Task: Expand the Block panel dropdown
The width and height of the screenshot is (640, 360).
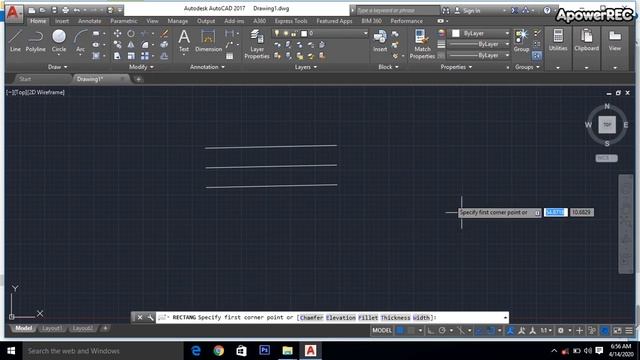Action: click(x=388, y=67)
